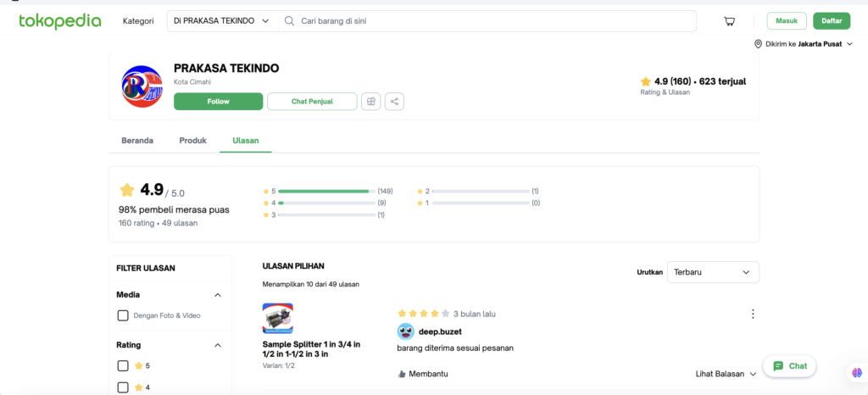Image resolution: width=868 pixels, height=395 pixels.
Task: Open the three-dot menu on deep.buzet's review
Action: point(752,314)
